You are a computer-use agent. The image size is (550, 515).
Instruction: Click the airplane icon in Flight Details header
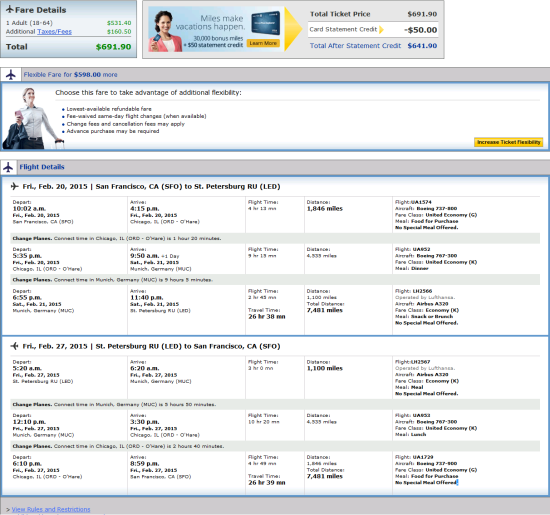8,167
